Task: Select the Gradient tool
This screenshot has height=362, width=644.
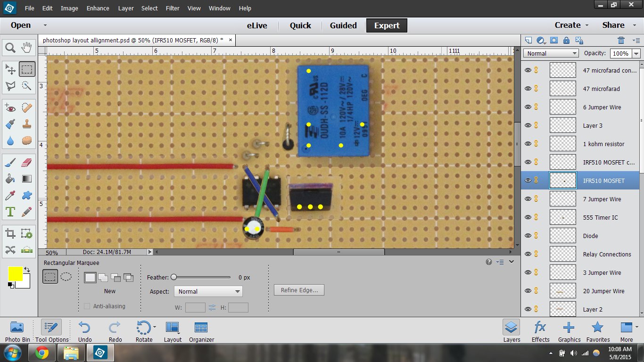Action: pos(27,179)
